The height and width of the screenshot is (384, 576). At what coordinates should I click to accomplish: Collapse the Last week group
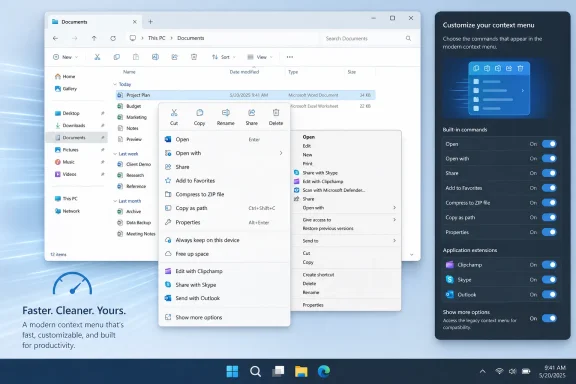(115, 154)
